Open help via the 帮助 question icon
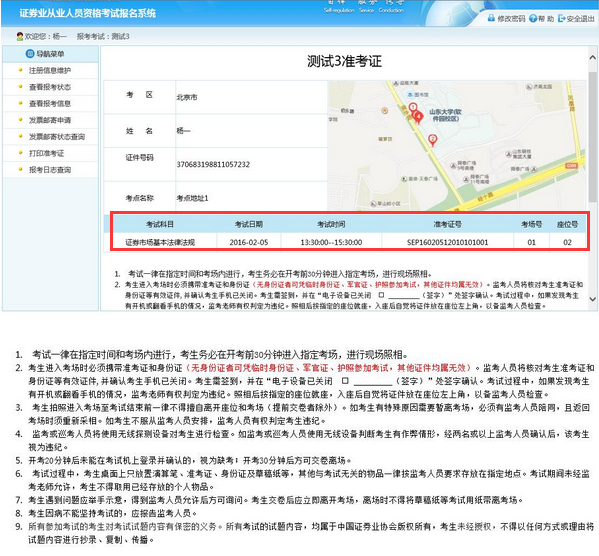The width and height of the screenshot is (599, 556). pos(533,18)
